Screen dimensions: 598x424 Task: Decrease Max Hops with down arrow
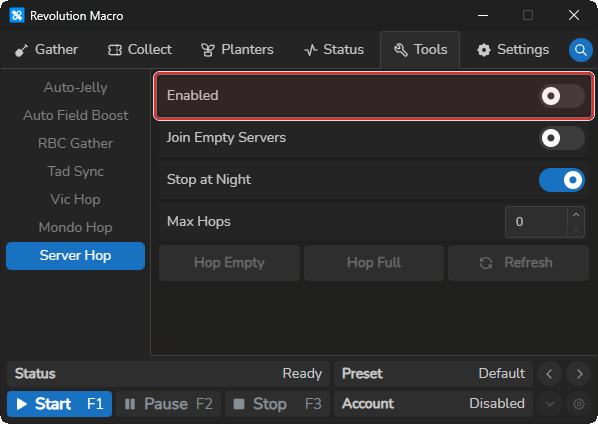[576, 229]
